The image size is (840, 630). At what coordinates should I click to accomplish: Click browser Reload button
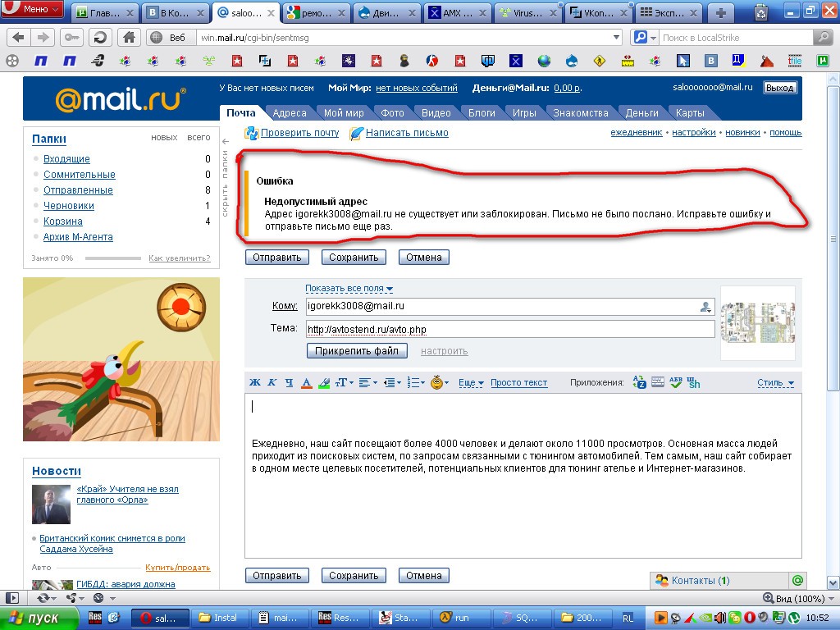[100, 38]
